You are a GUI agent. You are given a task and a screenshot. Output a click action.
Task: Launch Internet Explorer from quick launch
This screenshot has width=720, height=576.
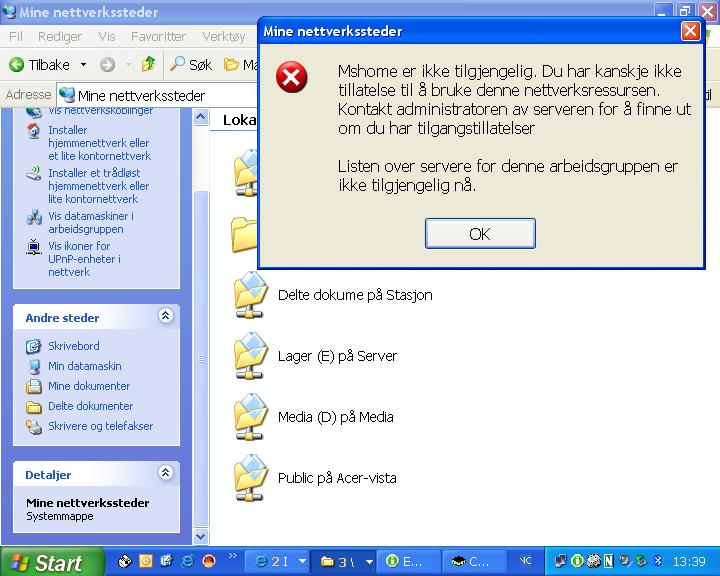tap(187, 561)
